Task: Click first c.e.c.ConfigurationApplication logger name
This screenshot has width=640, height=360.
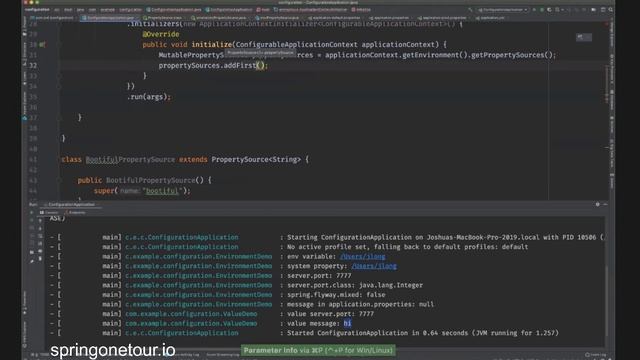Action: coord(182,237)
